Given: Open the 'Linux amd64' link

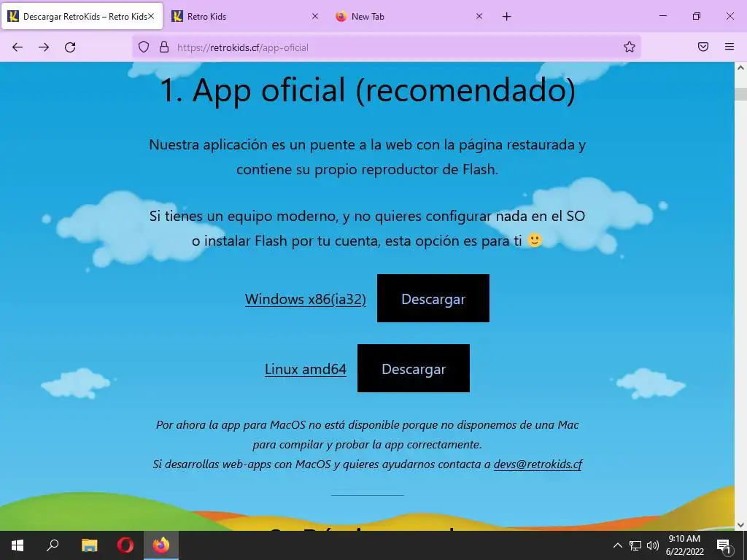Looking at the screenshot, I should [306, 369].
